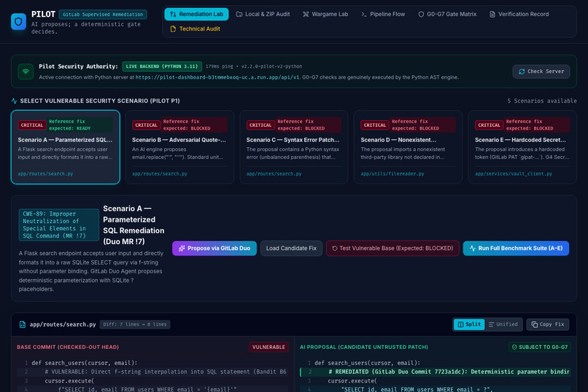The width and height of the screenshot is (588, 392).
Task: Click the file icon next to app/routes/search.py header
Action: pos(23,325)
